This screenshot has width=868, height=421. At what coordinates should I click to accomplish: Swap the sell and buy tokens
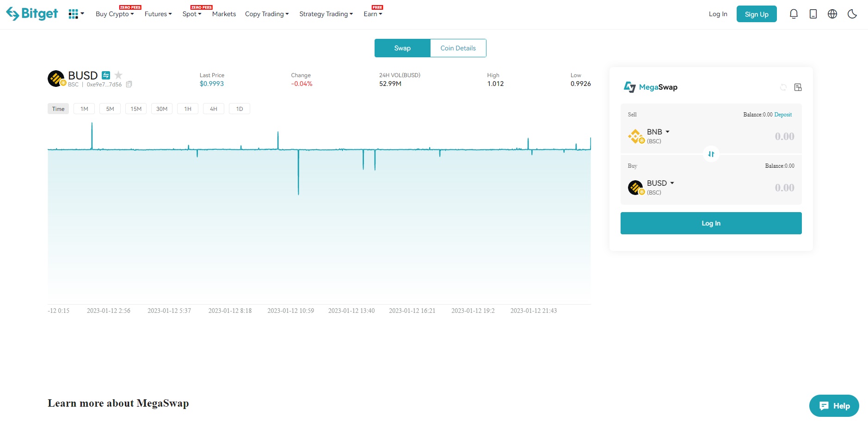711,154
